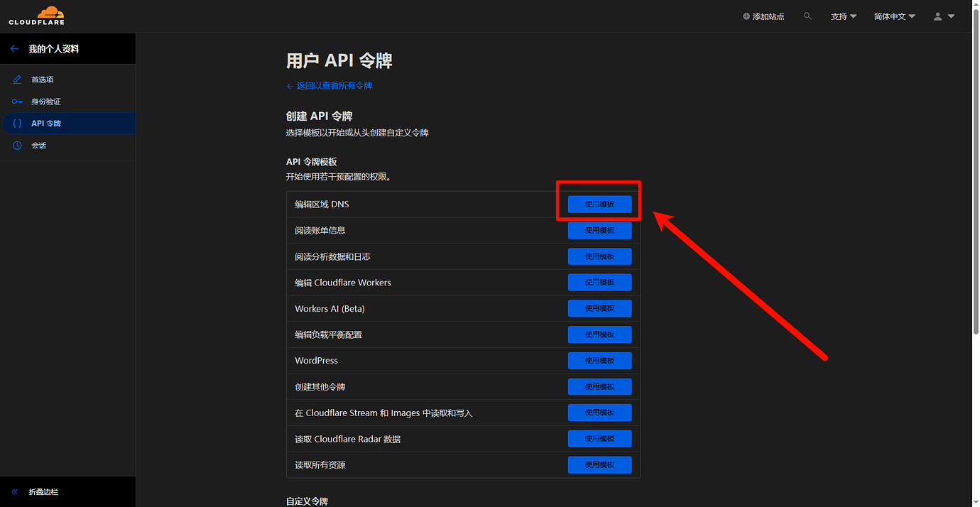Viewport: 980px width, 507px height.
Task: Use template for 编辑 Cloudflare Workers
Action: (599, 283)
